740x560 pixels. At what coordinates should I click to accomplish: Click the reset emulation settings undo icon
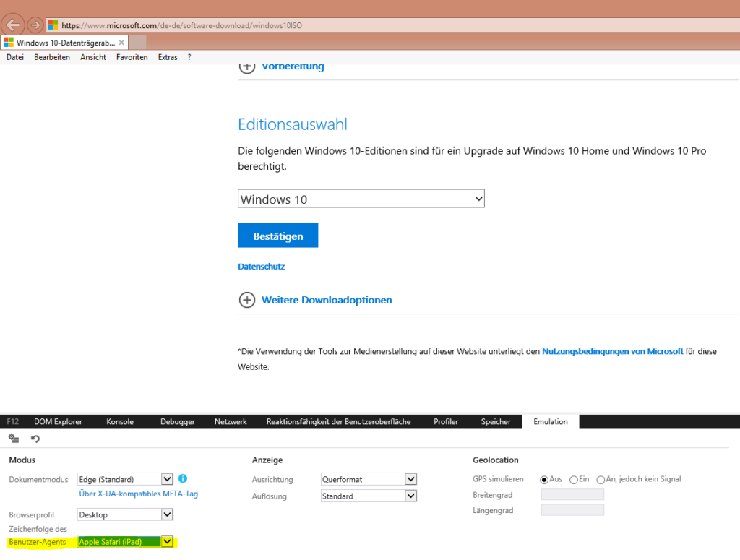tap(35, 439)
